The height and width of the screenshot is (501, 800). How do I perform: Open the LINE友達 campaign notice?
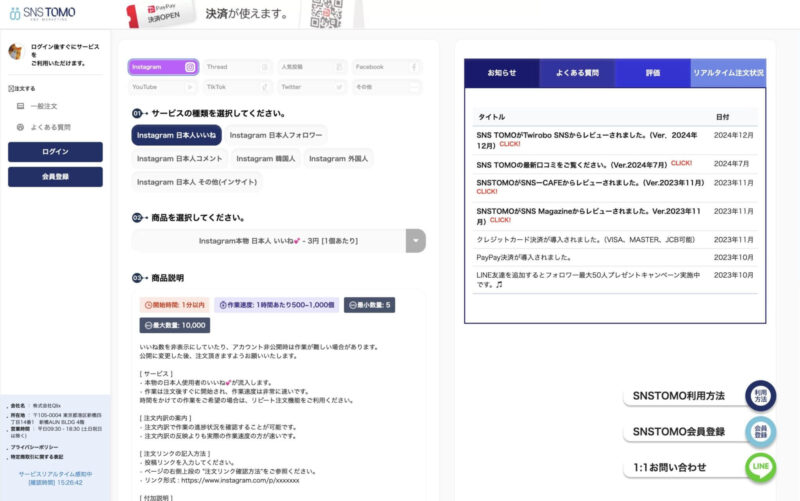(588, 280)
